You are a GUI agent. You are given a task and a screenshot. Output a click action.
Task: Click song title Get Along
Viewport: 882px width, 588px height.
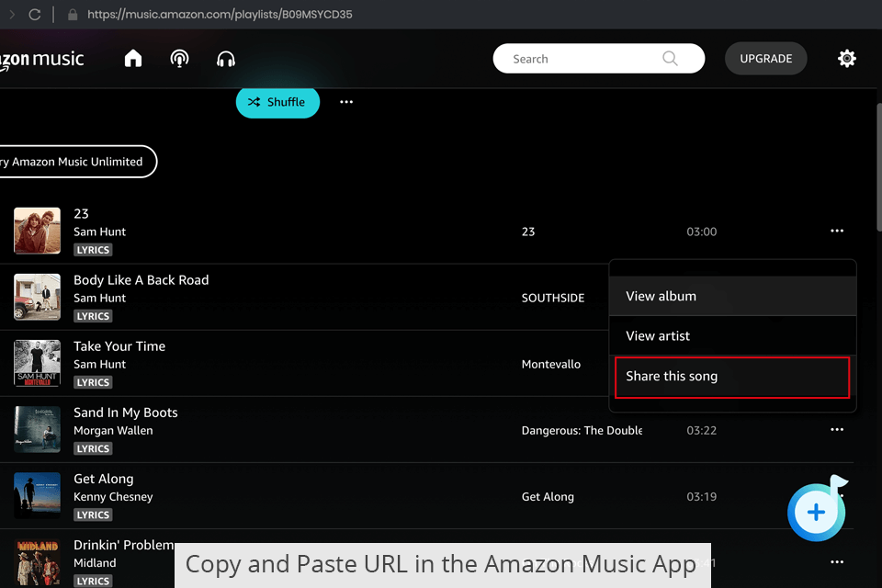point(104,479)
